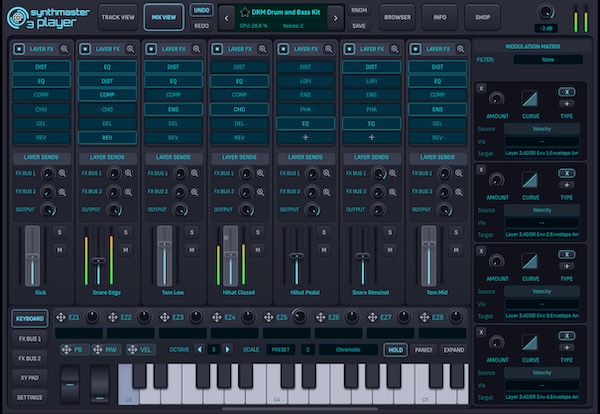Screen dimensions: 600x414
Task: Click the EZ8 assign crosshair icon
Action: point(424,317)
